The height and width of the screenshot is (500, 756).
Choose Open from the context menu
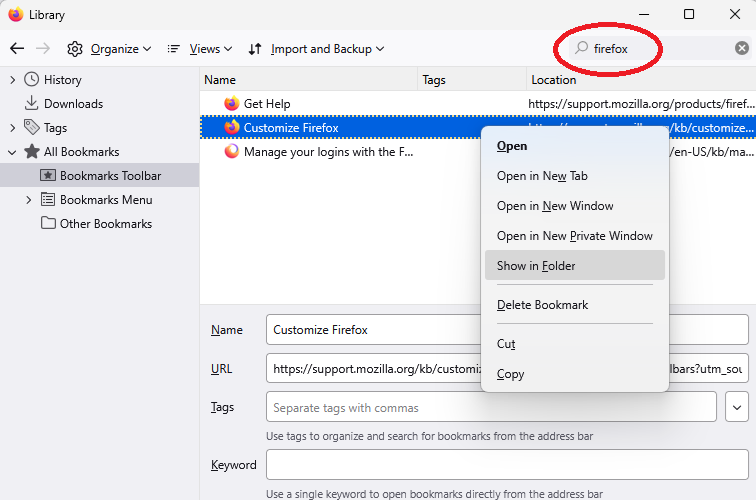click(x=575, y=146)
